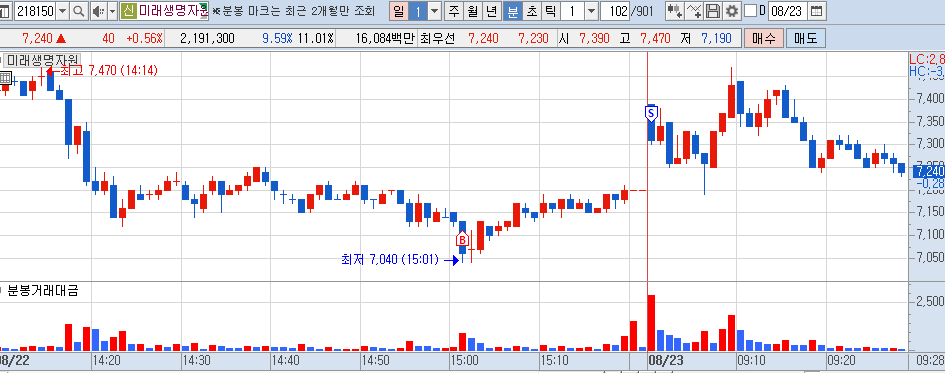Toggle the D checkbox beside date field
This screenshot has width=945, height=373.
pos(750,11)
